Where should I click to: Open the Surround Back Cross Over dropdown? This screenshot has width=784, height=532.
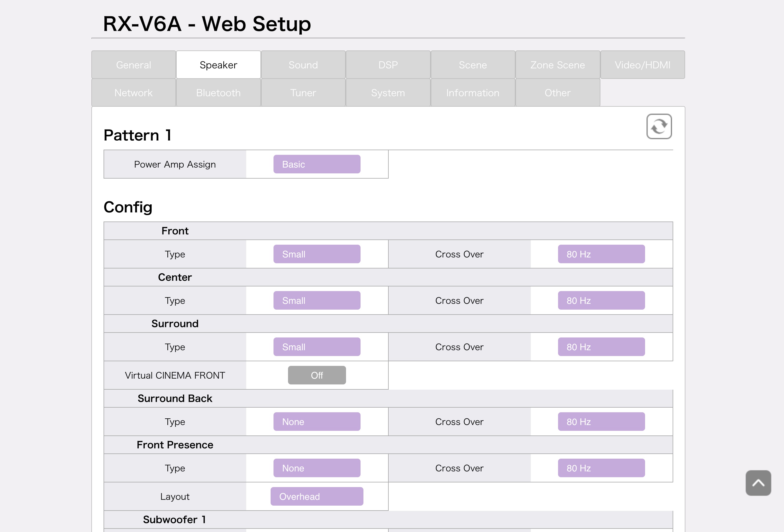click(601, 422)
